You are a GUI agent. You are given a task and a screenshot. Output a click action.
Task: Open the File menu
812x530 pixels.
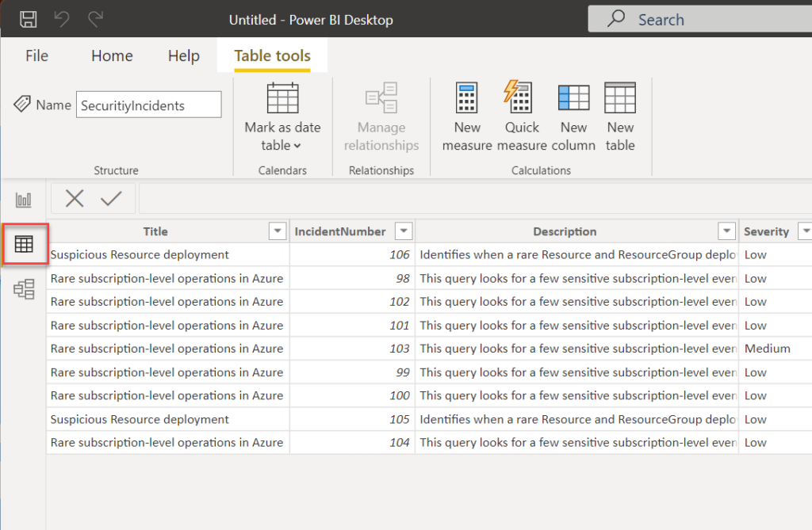click(x=36, y=56)
